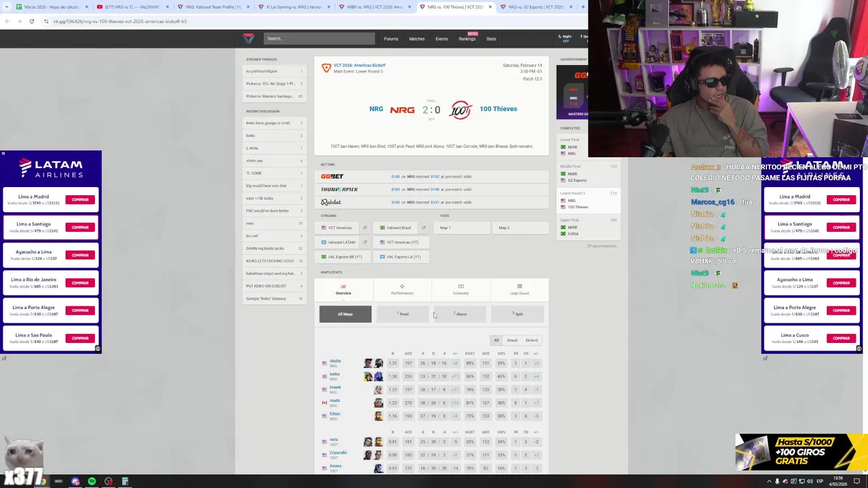Switch to 'Marzo 2026 - Hojas de cálculo' tab
This screenshot has height=488, width=868.
point(52,7)
